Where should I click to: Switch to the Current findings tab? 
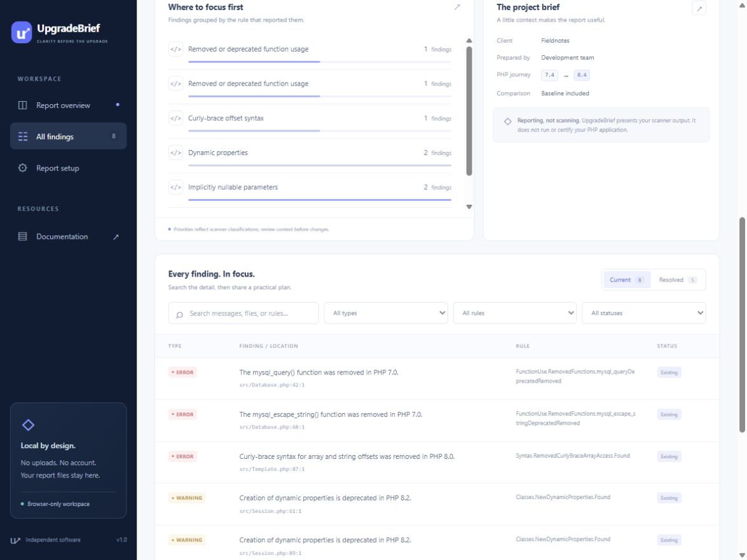pos(627,280)
